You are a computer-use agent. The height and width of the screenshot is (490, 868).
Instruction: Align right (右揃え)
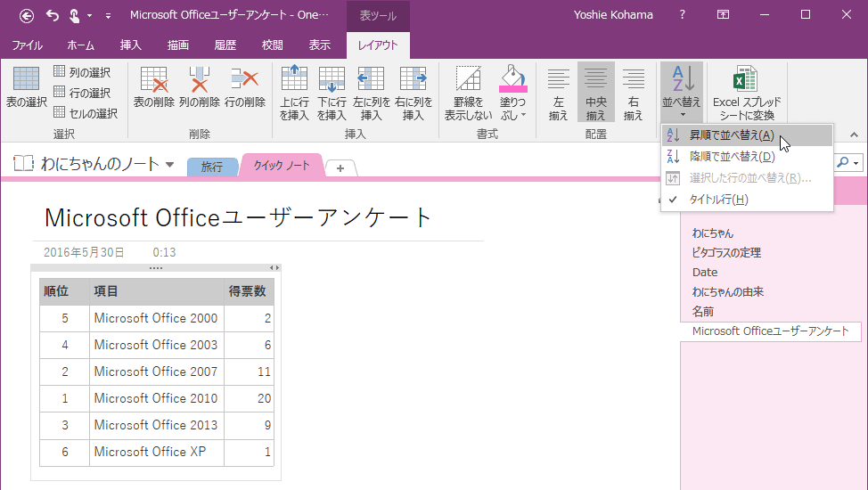634,93
